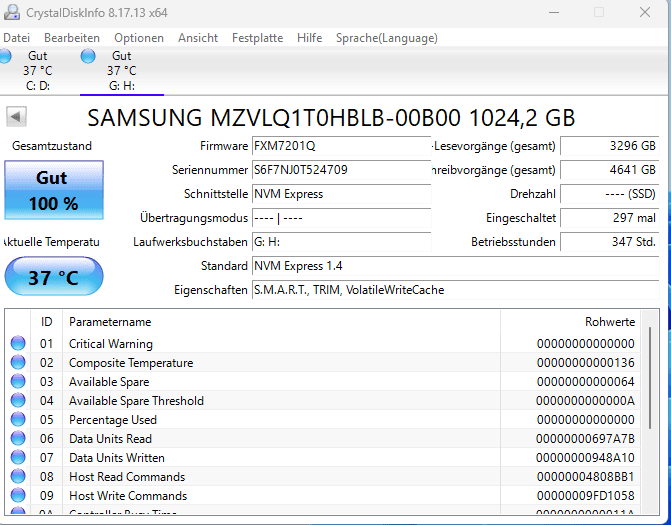Screen dimensions: 671x525
Task: Select the Available Spare parameter name
Action: [109, 382]
